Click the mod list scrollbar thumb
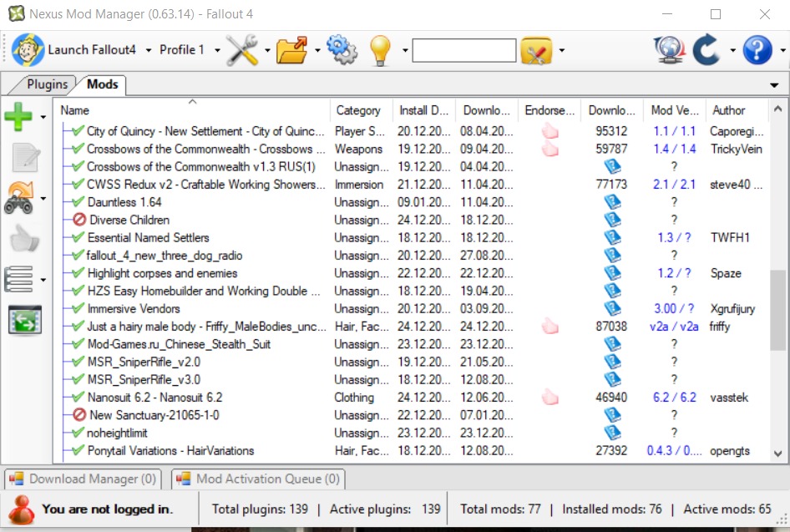 (778, 309)
